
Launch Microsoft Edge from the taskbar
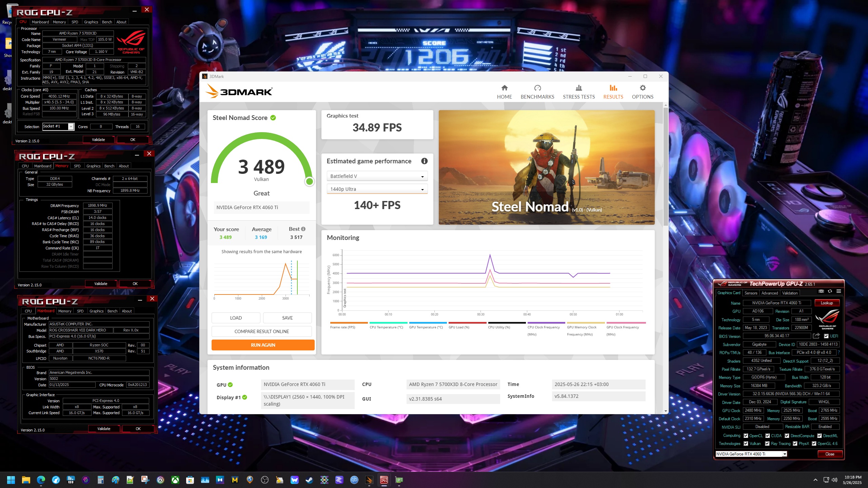(x=41, y=480)
